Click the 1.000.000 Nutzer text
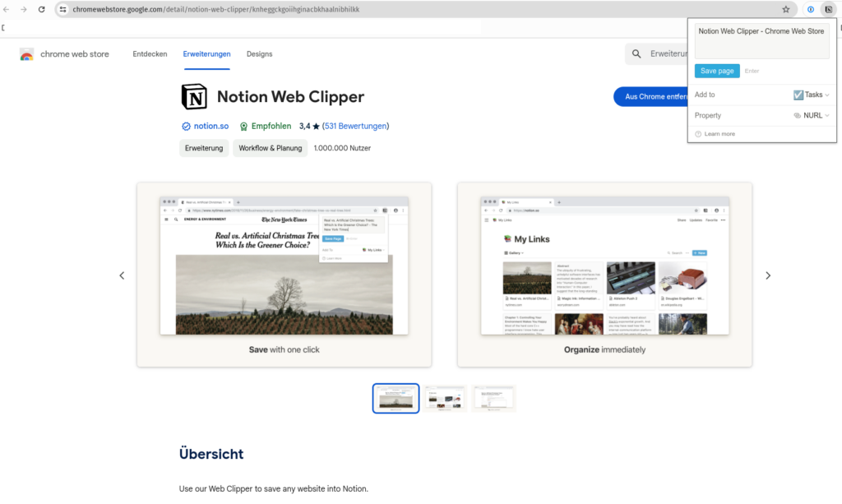Image resolution: width=842 pixels, height=504 pixels. click(342, 148)
